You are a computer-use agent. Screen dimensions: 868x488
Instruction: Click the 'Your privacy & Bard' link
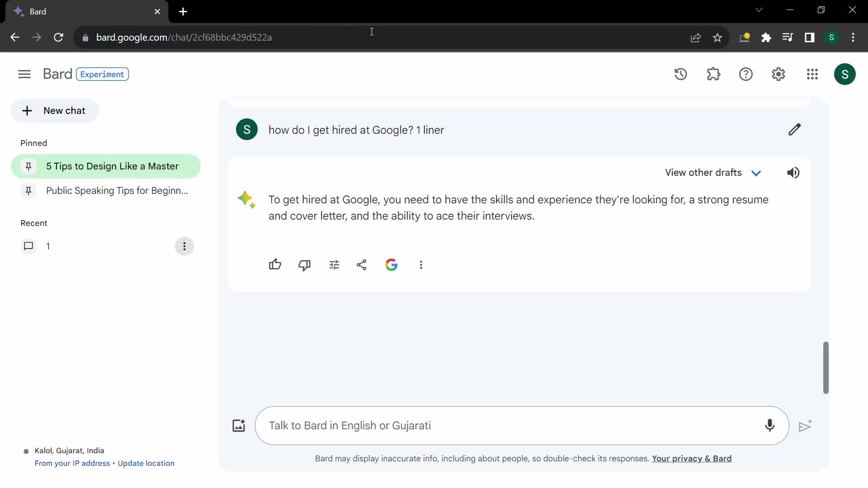tap(692, 458)
